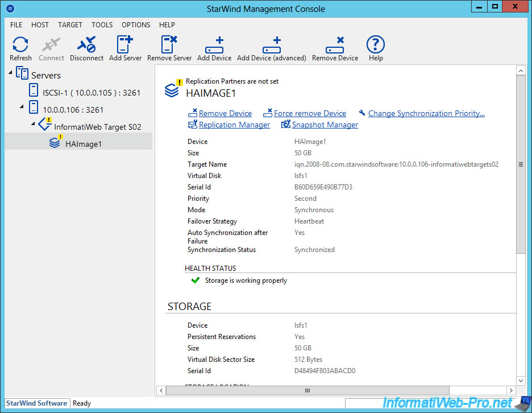Click the Add Device toolbar icon
This screenshot has height=413, width=532.
tap(214, 45)
